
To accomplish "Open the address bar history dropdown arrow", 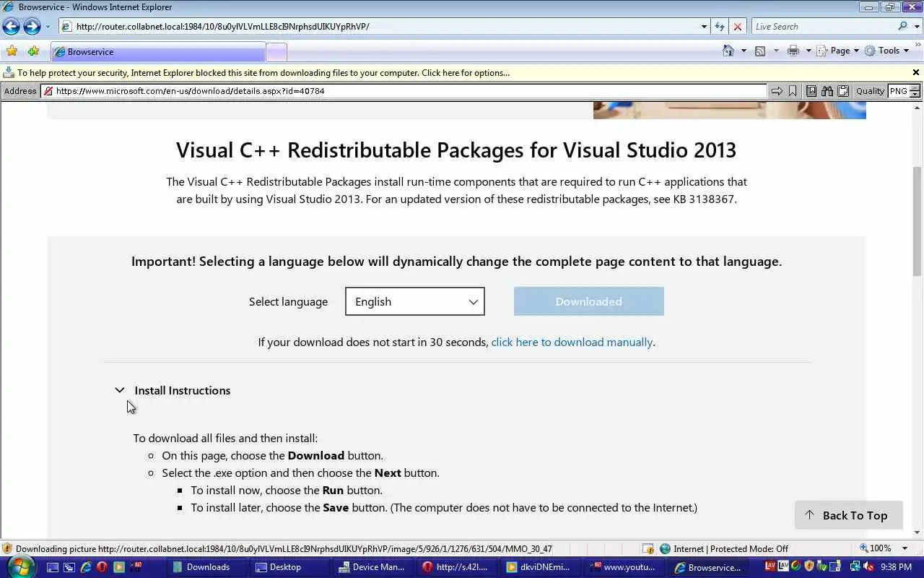I will (x=704, y=27).
